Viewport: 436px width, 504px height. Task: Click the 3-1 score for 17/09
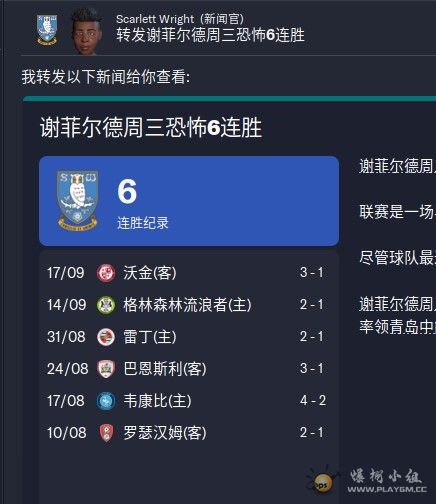click(x=311, y=273)
